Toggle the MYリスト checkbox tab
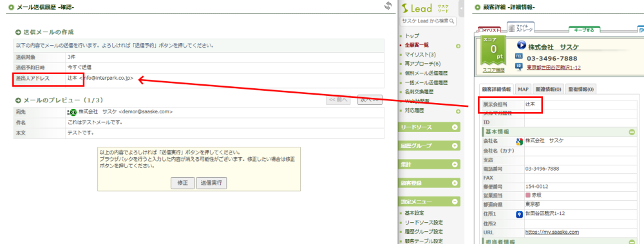 (x=490, y=30)
